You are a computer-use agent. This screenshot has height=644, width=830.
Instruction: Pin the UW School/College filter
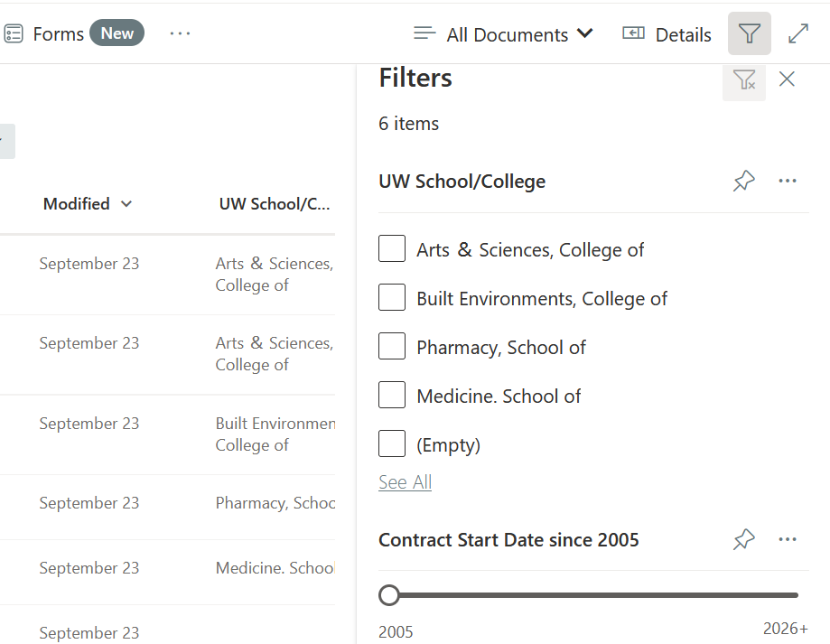743,181
